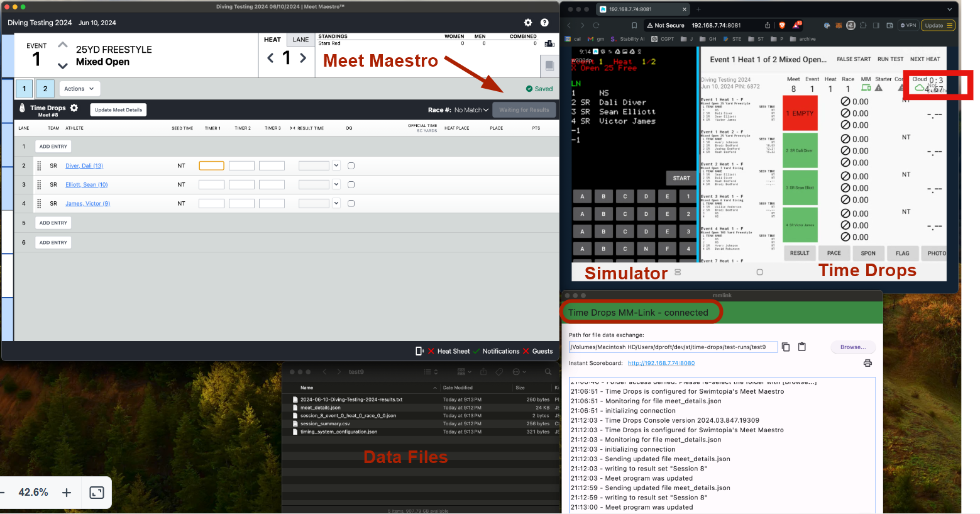Click the copy path icon in MM-Link
980x514 pixels.
pyautogui.click(x=786, y=347)
